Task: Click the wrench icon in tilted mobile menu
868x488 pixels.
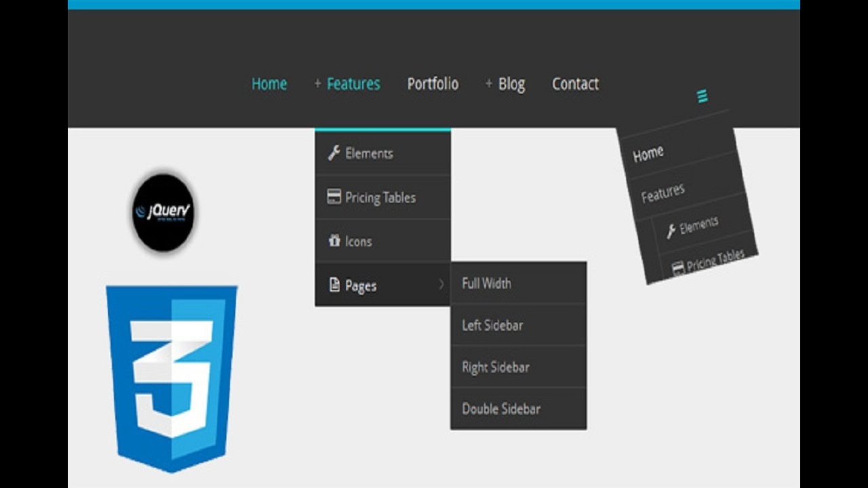Action: click(x=671, y=232)
